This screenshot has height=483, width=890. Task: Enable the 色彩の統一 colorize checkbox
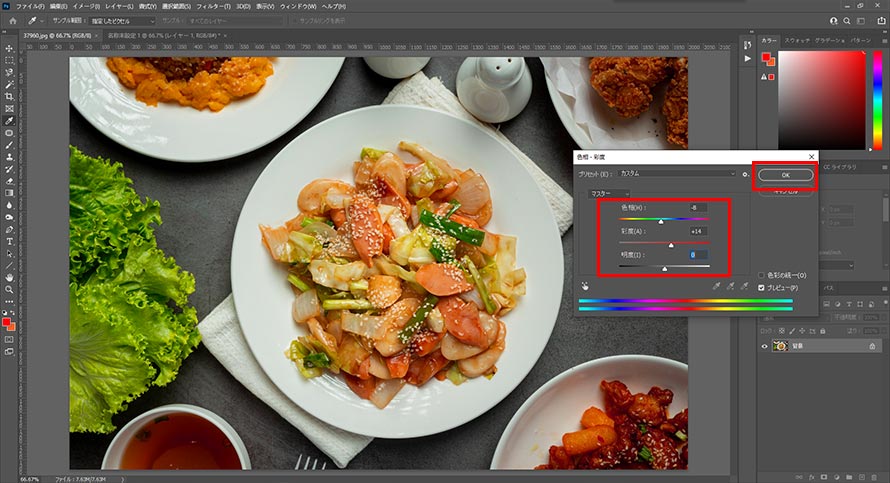pos(762,275)
